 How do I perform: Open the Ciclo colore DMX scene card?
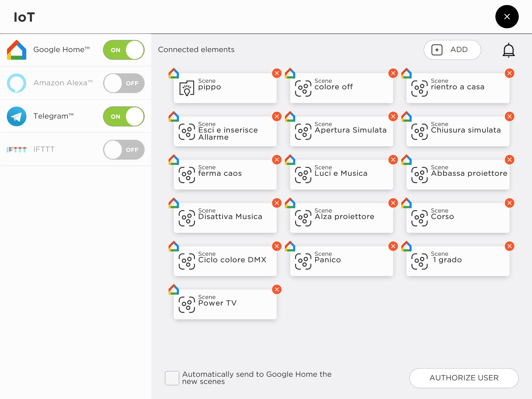225,261
